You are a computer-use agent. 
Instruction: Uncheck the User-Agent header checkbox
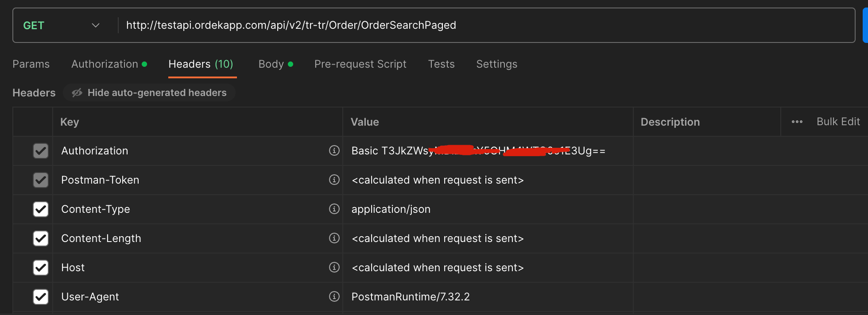[x=41, y=297]
